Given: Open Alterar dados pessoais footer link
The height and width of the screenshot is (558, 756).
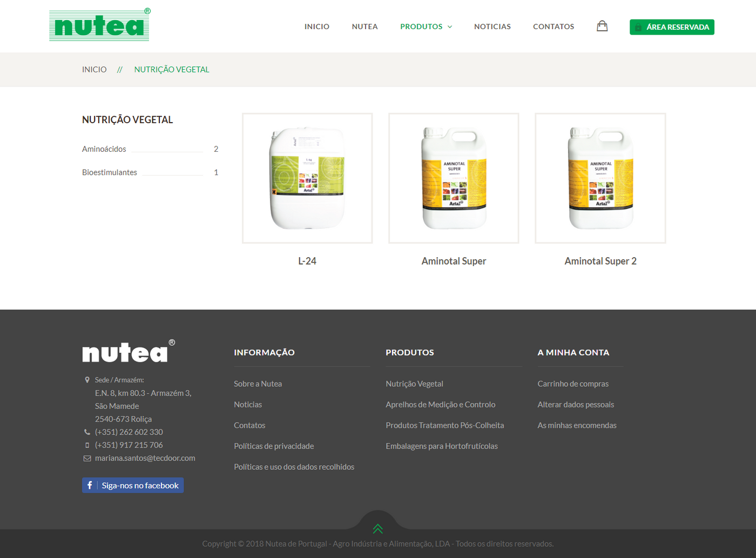Looking at the screenshot, I should point(576,405).
